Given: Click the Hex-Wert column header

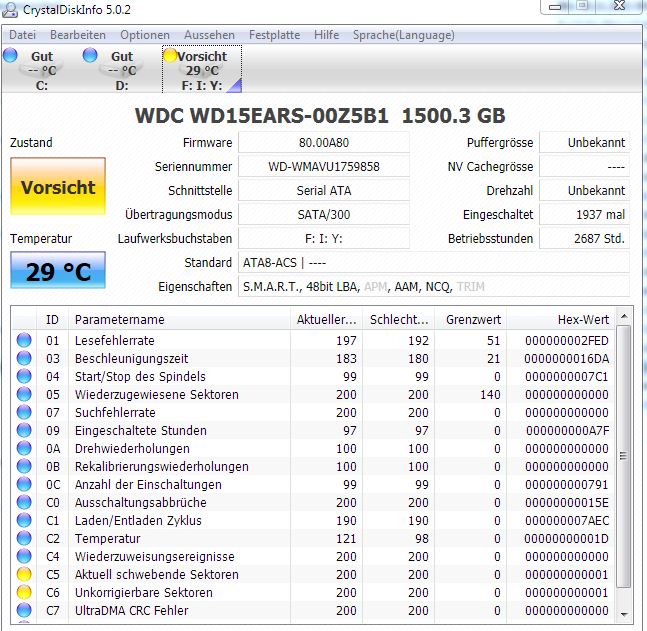Looking at the screenshot, I should pyautogui.click(x=562, y=319).
